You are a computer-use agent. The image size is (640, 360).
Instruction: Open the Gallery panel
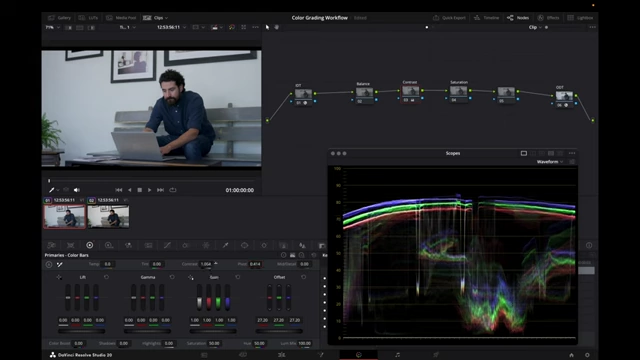(x=60, y=18)
